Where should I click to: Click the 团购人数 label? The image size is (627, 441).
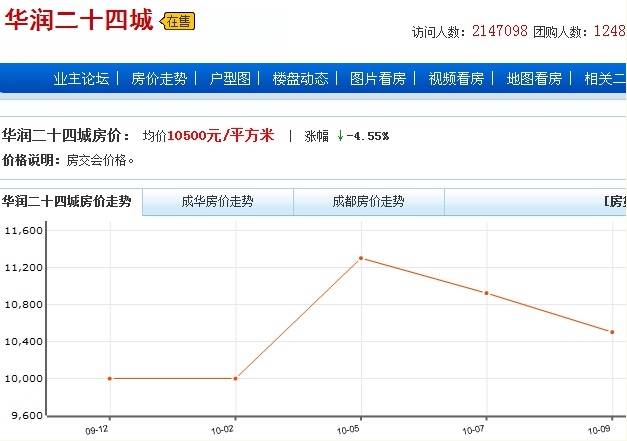[x=561, y=32]
